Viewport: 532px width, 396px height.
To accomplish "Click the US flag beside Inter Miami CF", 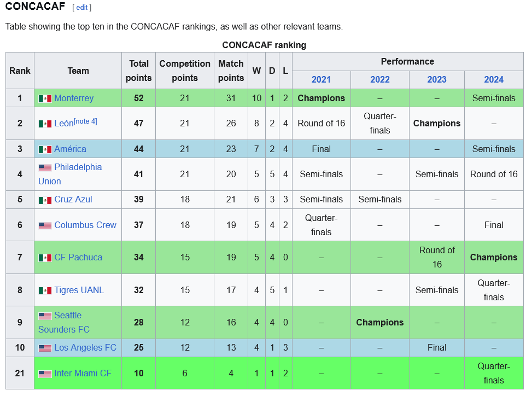I will [45, 374].
